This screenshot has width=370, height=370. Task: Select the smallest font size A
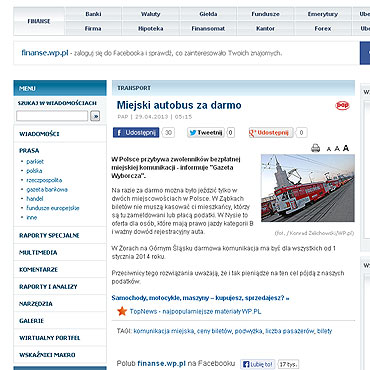point(329,149)
